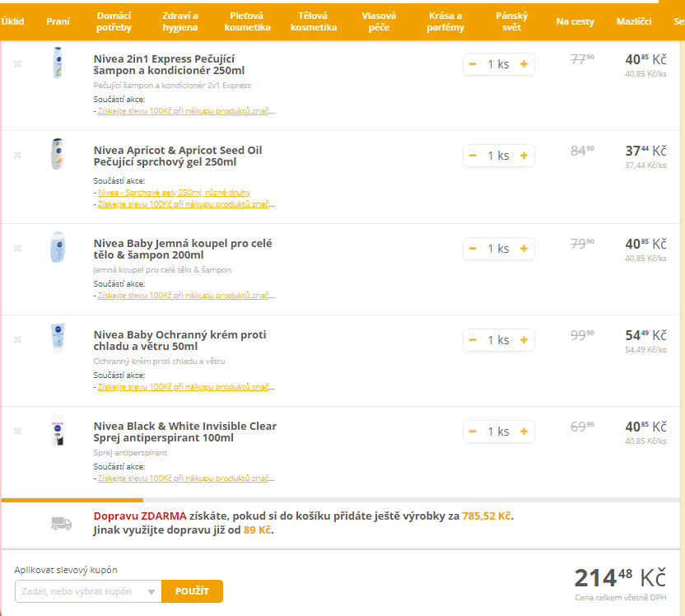Open the Praní category menu
The height and width of the screenshot is (616, 685).
point(58,21)
